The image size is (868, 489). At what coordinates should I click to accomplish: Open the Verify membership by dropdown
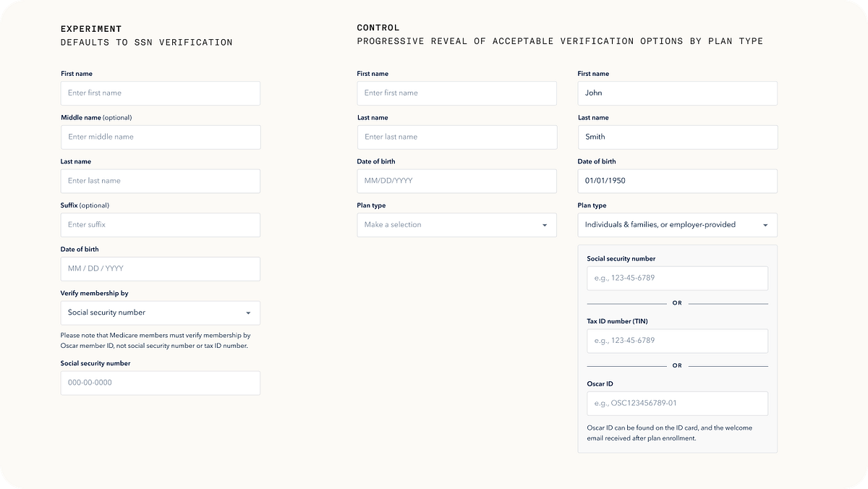pos(160,312)
